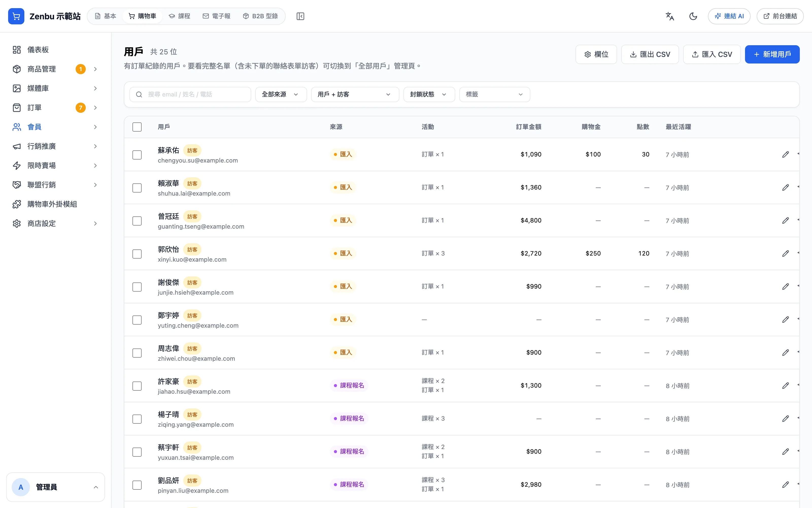Click the 匯入 CSV button

[712, 54]
